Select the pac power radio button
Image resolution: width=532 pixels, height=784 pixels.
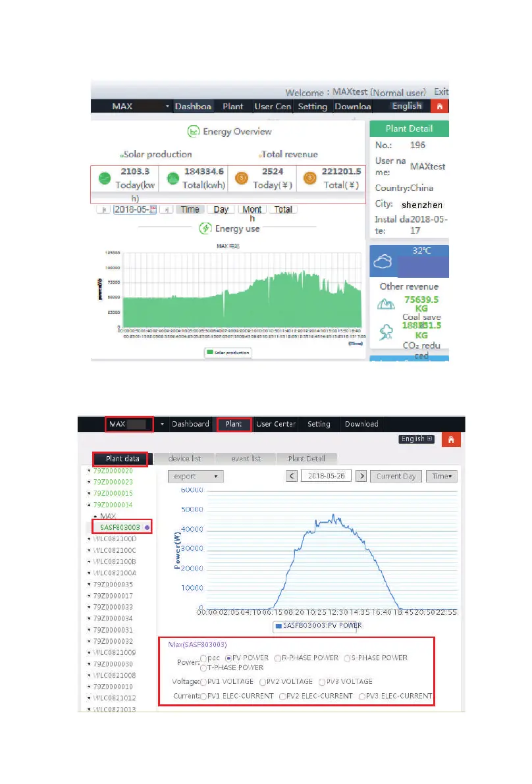point(203,658)
